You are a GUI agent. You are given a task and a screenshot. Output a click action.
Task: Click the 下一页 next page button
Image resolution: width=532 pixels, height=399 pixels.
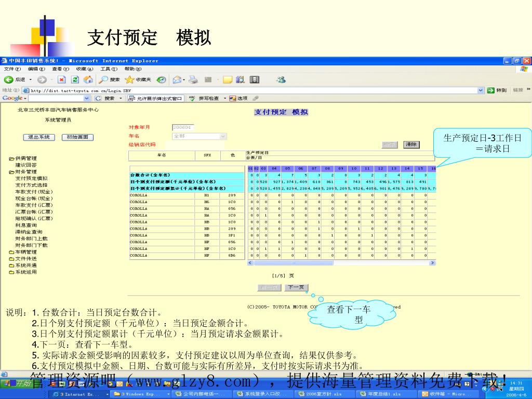point(296,287)
